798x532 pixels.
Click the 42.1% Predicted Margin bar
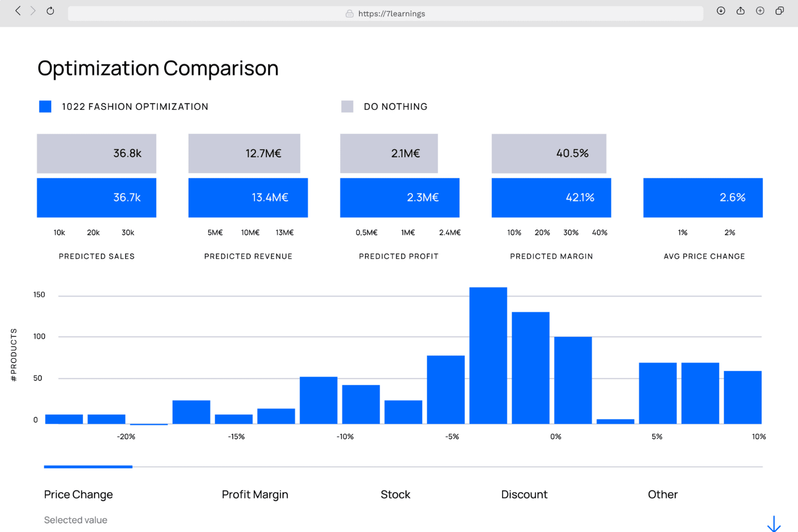(x=551, y=197)
